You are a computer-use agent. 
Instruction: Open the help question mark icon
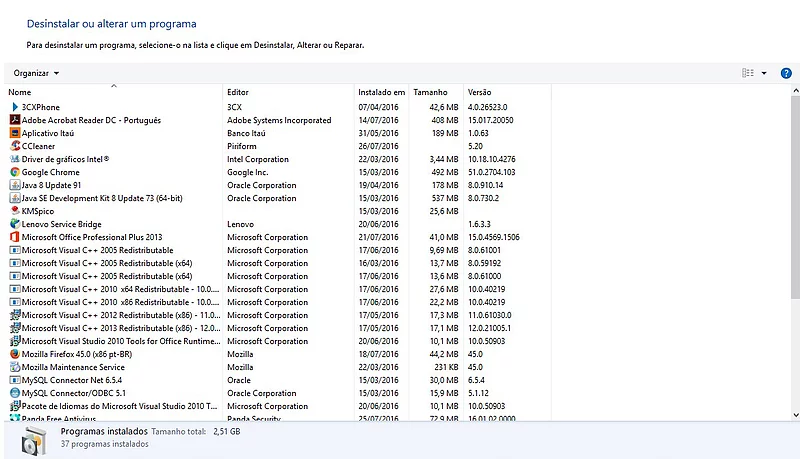pyautogui.click(x=786, y=73)
